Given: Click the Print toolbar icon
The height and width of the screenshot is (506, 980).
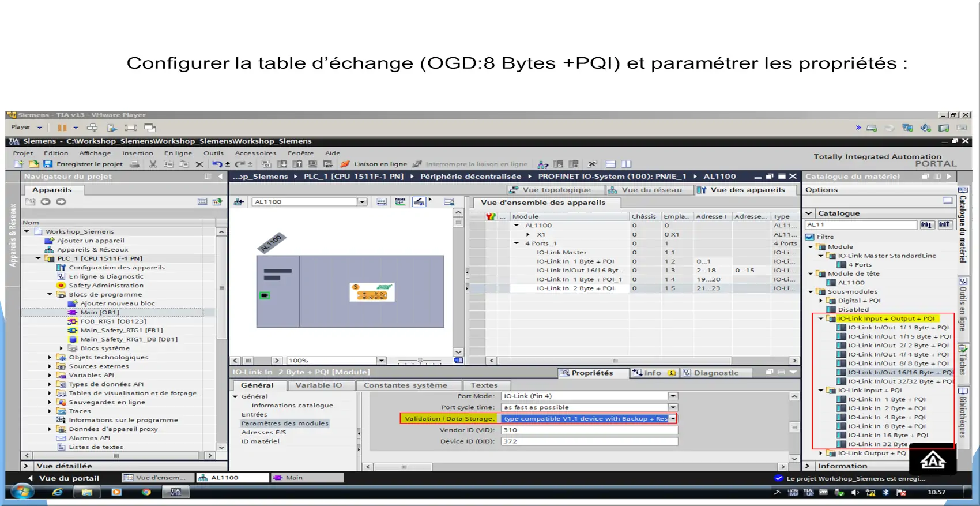Looking at the screenshot, I should (x=134, y=164).
